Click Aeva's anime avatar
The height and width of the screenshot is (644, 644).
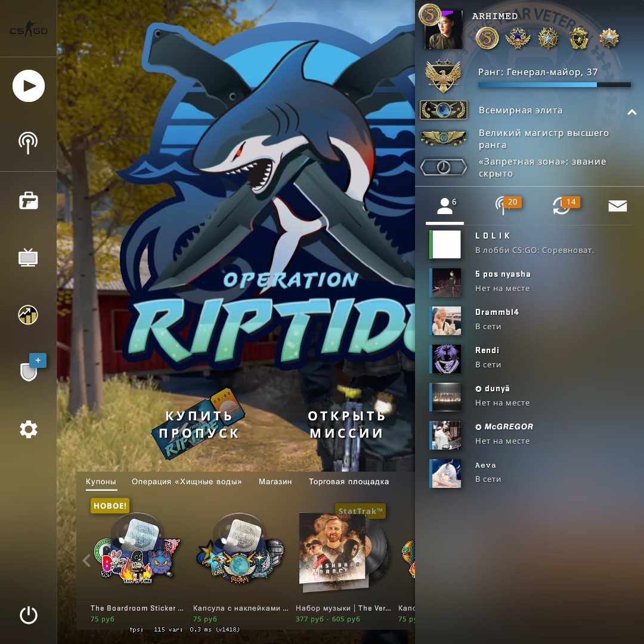(x=446, y=473)
